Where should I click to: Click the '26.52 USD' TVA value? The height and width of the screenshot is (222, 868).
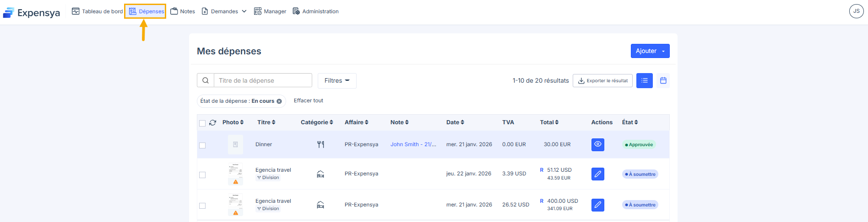pos(515,205)
